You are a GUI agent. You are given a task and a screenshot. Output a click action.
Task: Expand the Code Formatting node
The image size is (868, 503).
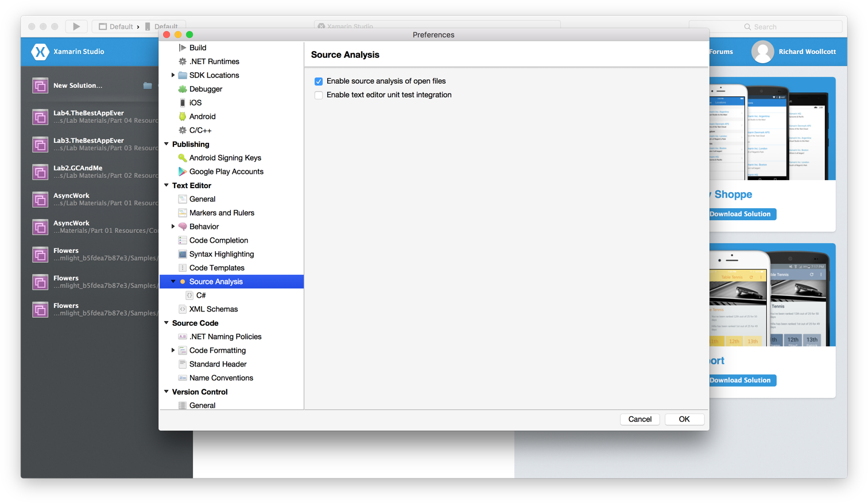[173, 350]
